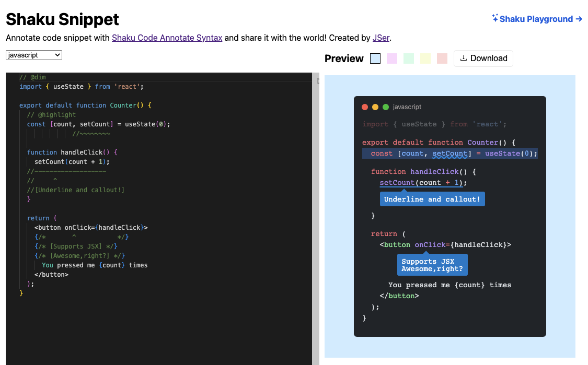The width and height of the screenshot is (588, 365).
Task: Select the pink-purple background swatch
Action: 392,58
